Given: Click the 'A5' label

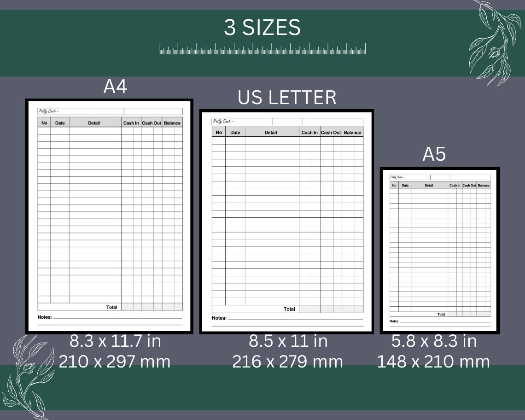Looking at the screenshot, I should coord(434,154).
